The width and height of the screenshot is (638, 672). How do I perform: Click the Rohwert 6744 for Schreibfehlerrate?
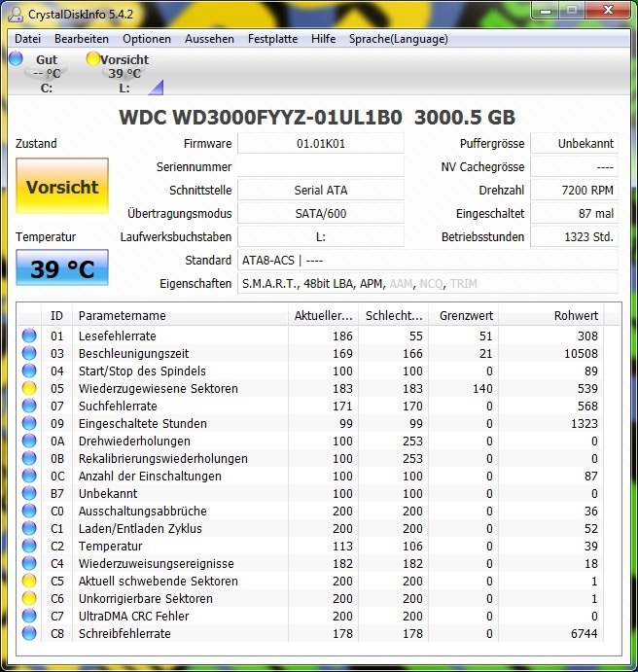584,633
